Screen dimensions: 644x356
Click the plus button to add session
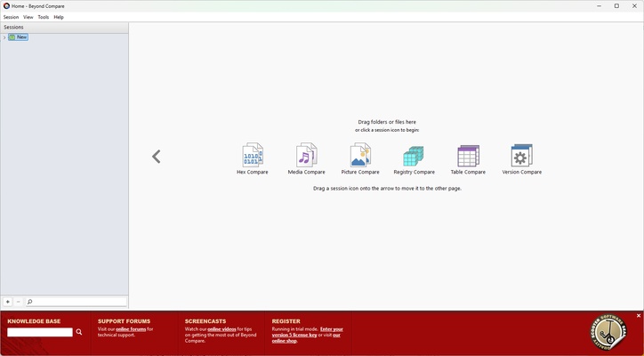click(8, 302)
